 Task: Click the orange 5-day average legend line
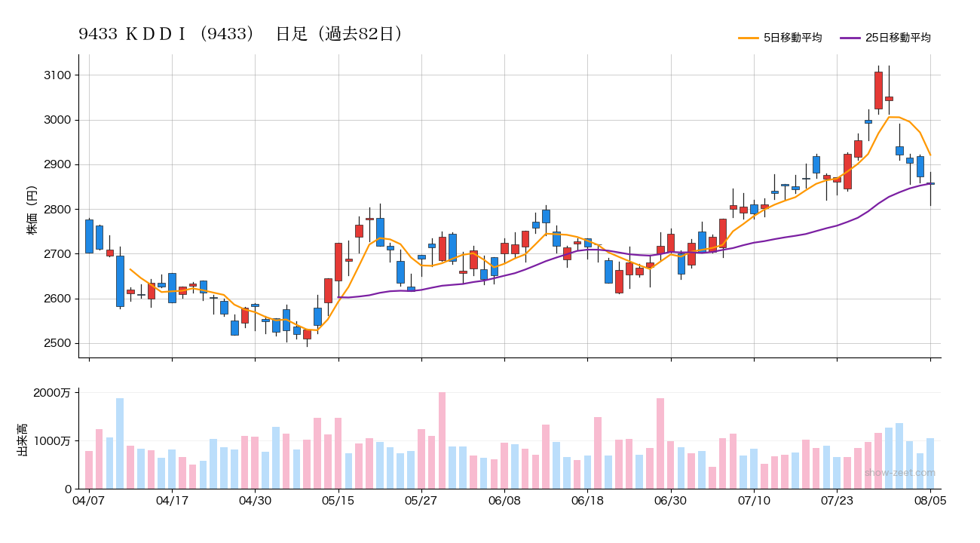[749, 38]
